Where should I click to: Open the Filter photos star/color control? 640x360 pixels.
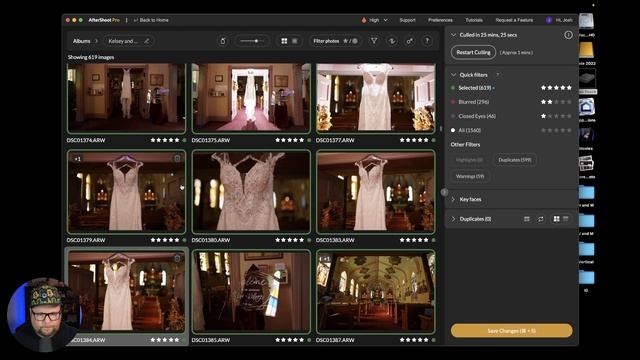(336, 41)
